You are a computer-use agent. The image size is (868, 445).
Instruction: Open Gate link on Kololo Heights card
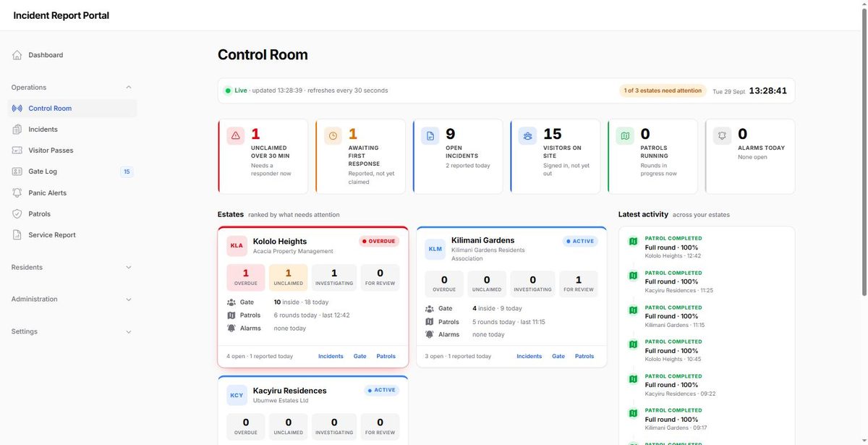(360, 357)
